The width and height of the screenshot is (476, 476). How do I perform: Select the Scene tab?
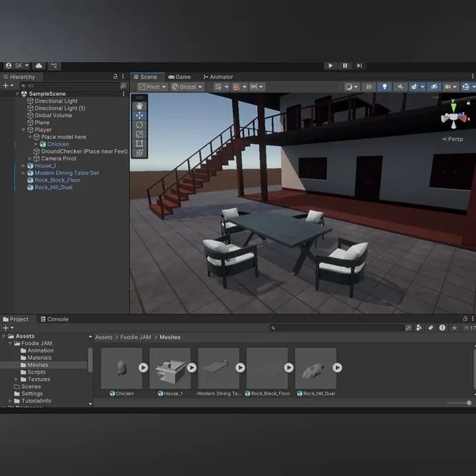coord(145,77)
